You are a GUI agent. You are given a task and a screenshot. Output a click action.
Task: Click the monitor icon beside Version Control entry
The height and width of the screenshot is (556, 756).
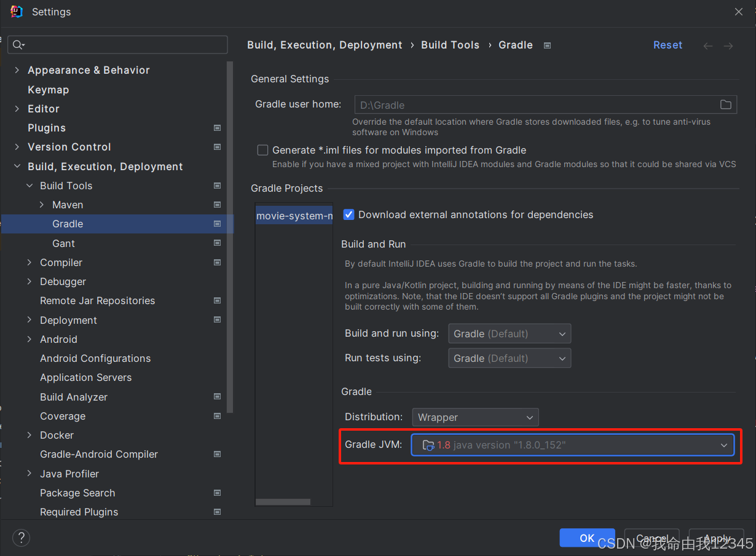coord(217,147)
